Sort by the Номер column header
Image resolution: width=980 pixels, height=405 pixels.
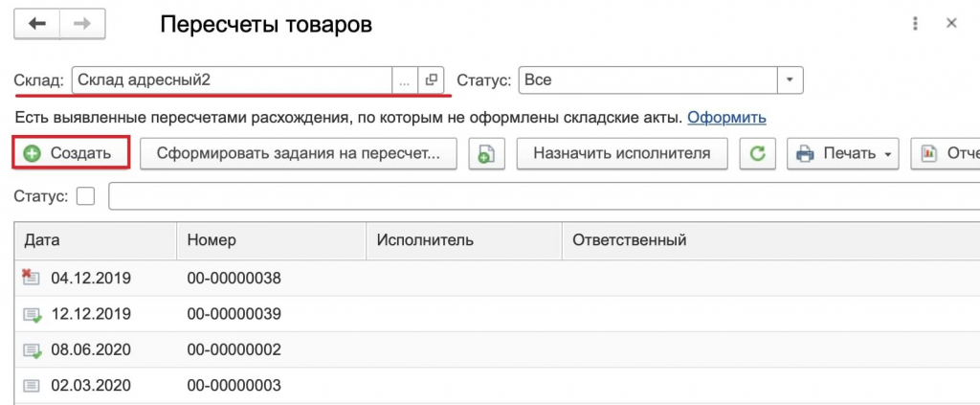click(271, 240)
